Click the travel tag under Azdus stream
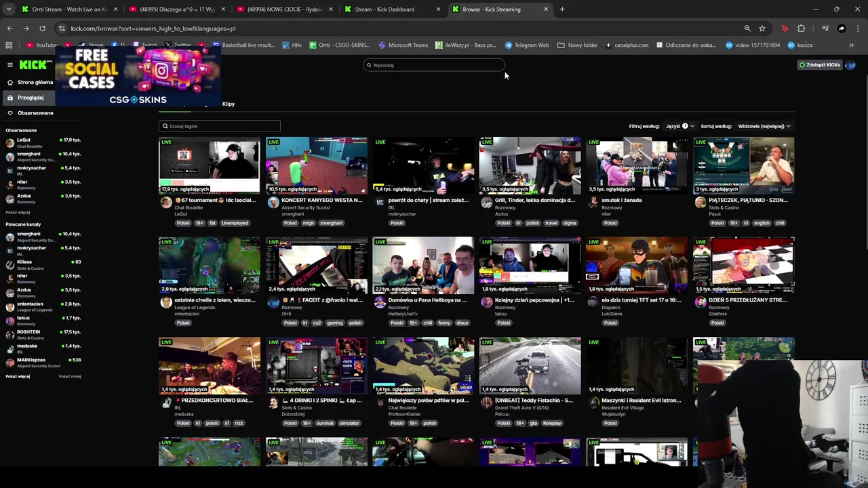Screen dimensions: 868x488 click(551, 223)
